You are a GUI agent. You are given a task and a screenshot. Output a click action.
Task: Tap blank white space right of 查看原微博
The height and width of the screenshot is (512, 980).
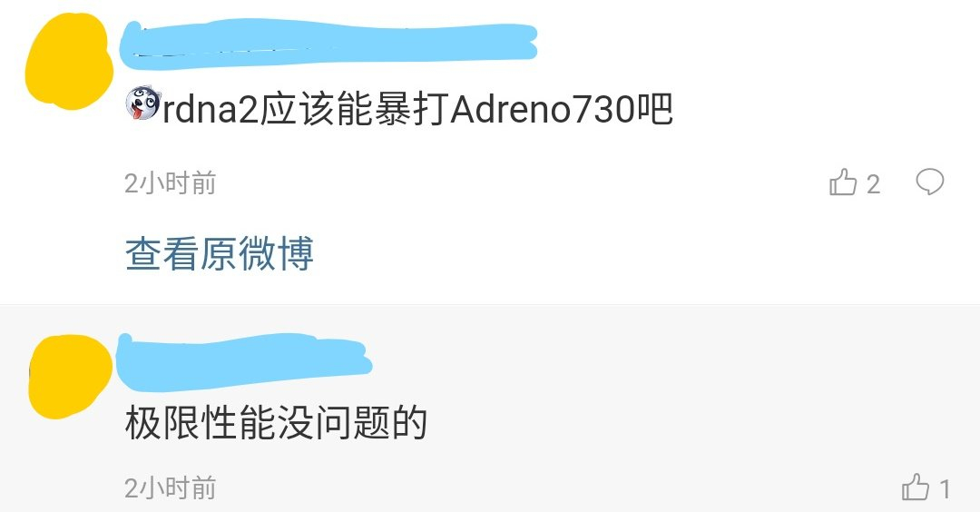625,253
